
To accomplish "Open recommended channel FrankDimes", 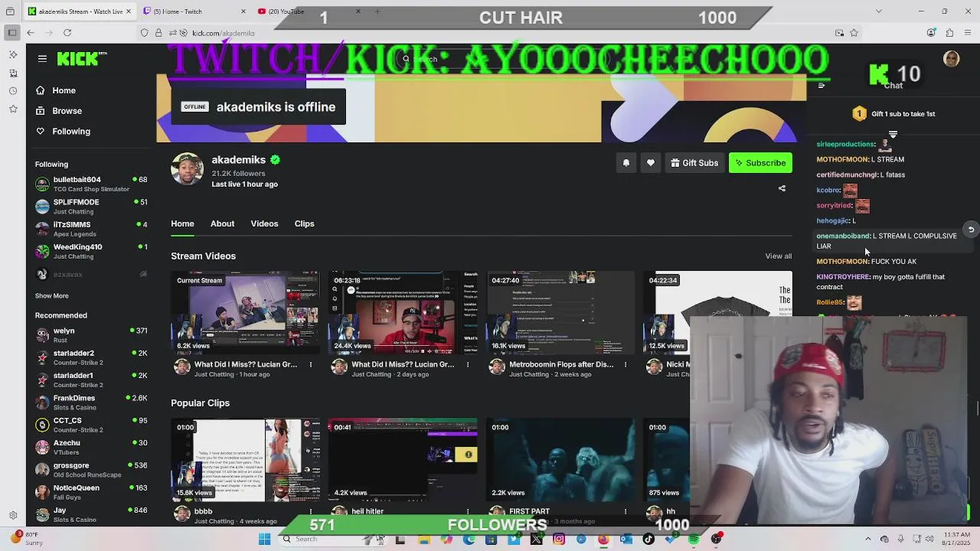I will (91, 403).
